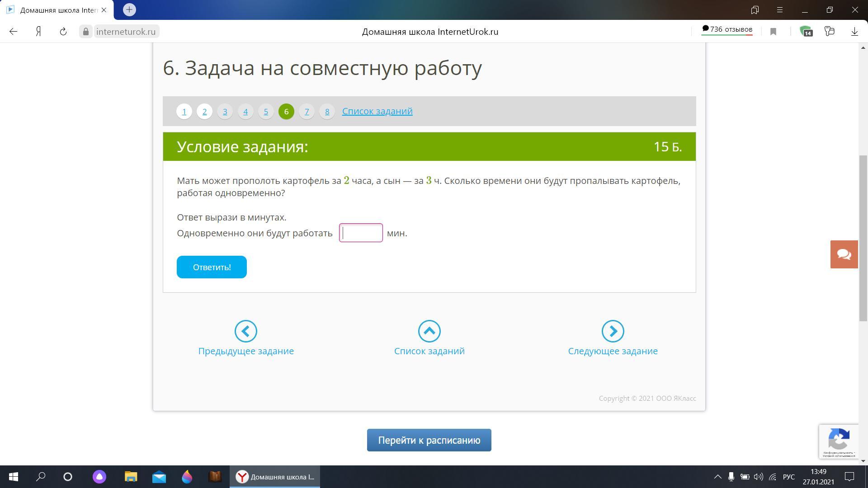Click the previous task arrow icon
This screenshot has height=488, width=868.
(245, 331)
